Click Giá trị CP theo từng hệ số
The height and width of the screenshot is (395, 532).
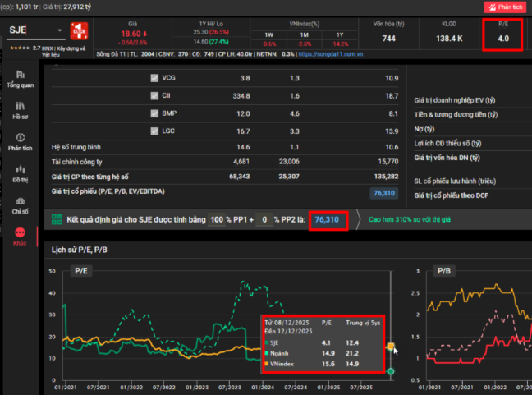click(x=90, y=177)
